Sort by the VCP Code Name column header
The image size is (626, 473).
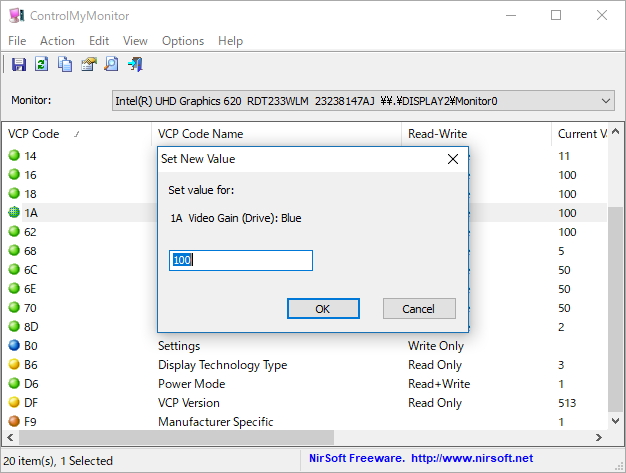tap(276, 134)
